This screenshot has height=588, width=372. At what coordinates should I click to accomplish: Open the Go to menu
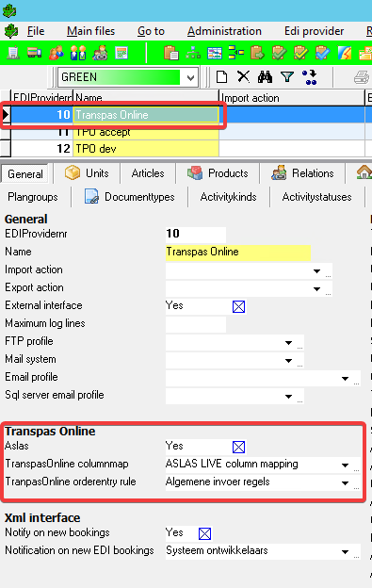[151, 31]
